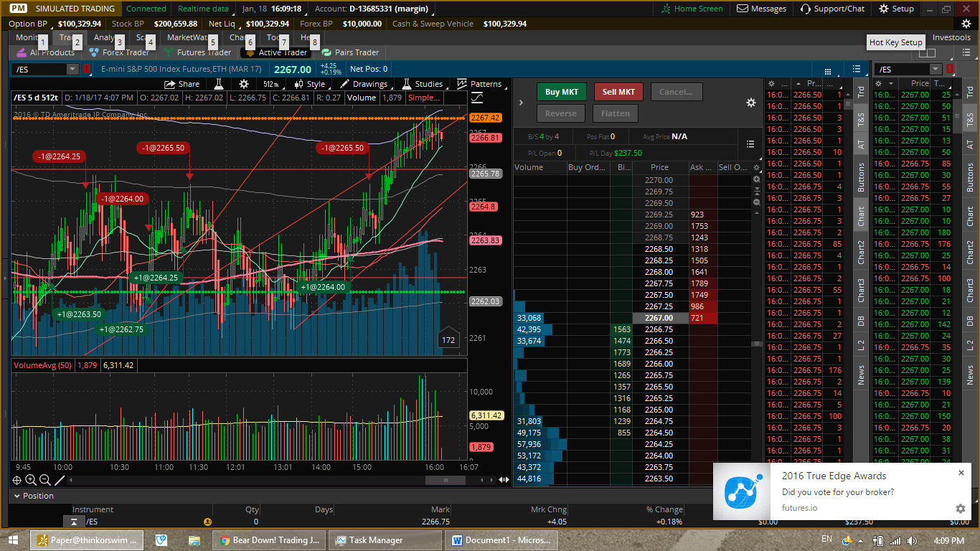Click the red link indicator beside first /ES box
This screenshot has height=551, width=980.
(x=87, y=69)
